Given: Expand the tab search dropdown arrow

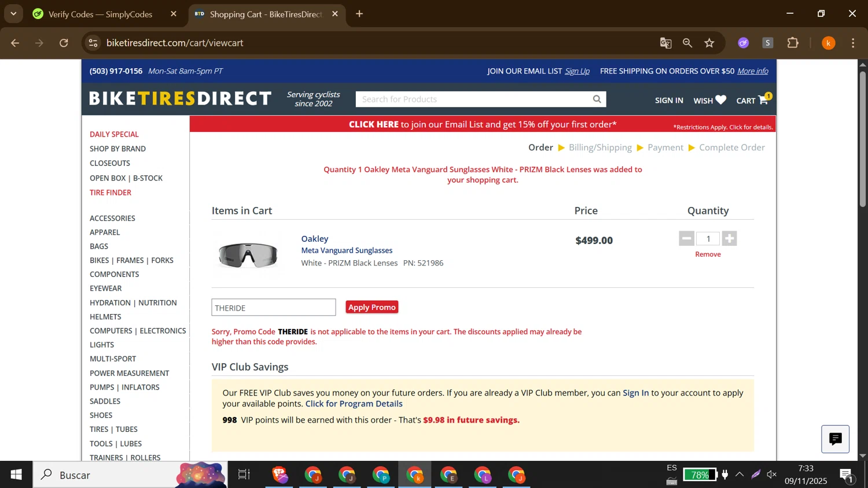Looking at the screenshot, I should click(x=13, y=14).
